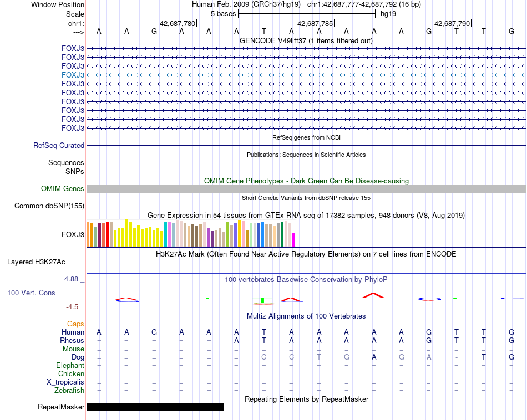Click 'Short Genetic Variants from dbSNP' title
The image size is (527, 420).
click(306, 198)
